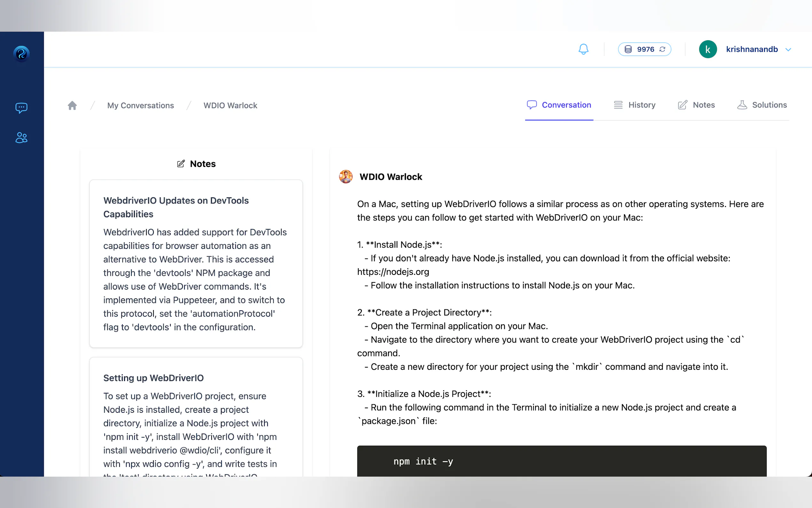Switch to the Conversation tab
Viewport: 812px width, 508px height.
(559, 105)
